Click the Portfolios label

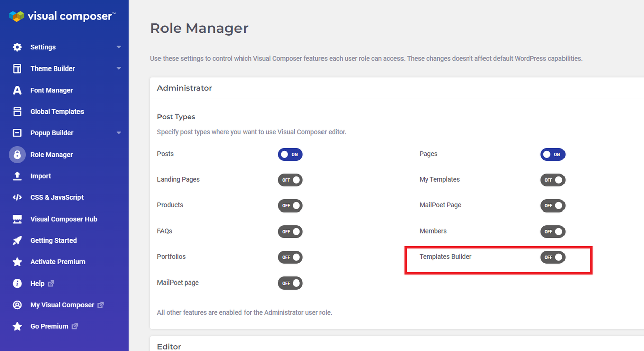coord(171,257)
